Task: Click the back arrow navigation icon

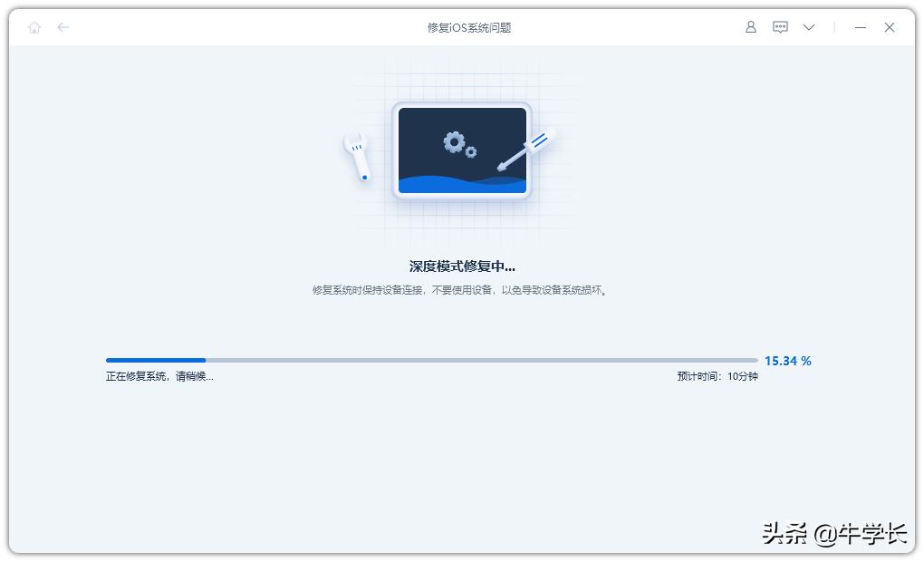Action: click(63, 27)
